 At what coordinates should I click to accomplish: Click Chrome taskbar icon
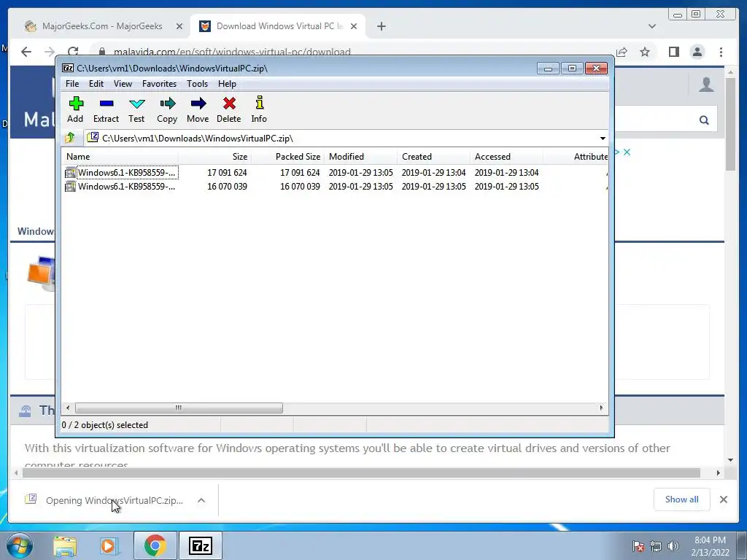[x=155, y=545]
